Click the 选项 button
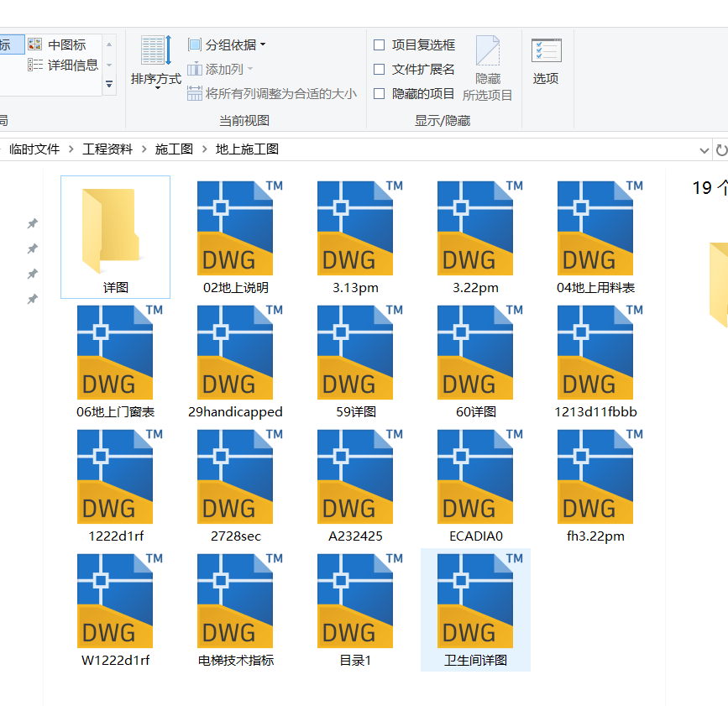Image resolution: width=728 pixels, height=706 pixels. coord(546,59)
